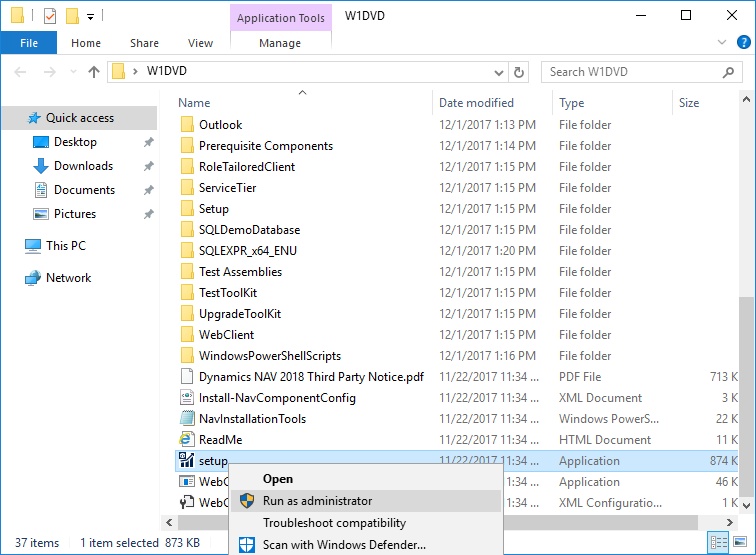Click the search magnifier icon
Screen dimensions: 756x555
click(729, 72)
